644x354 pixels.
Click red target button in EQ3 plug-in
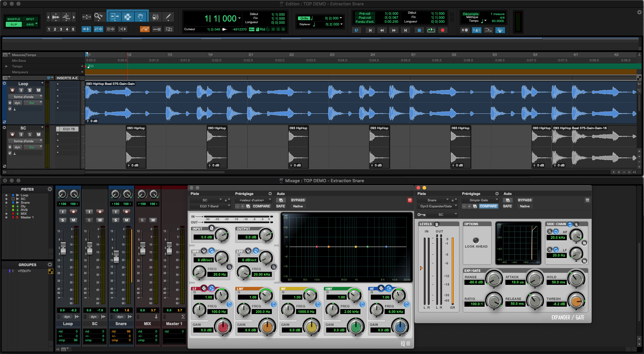pos(410,200)
